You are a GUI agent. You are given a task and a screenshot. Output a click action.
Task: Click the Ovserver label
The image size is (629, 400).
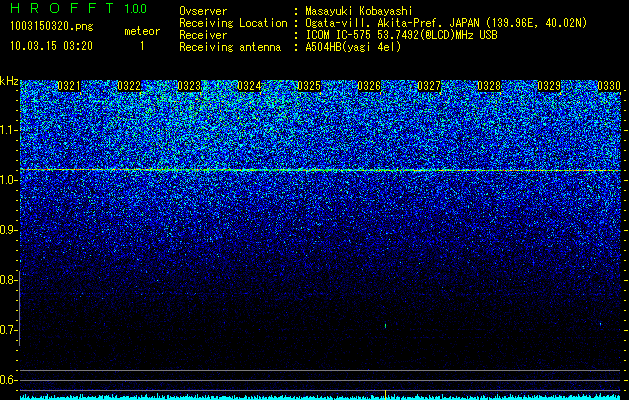tap(203, 11)
